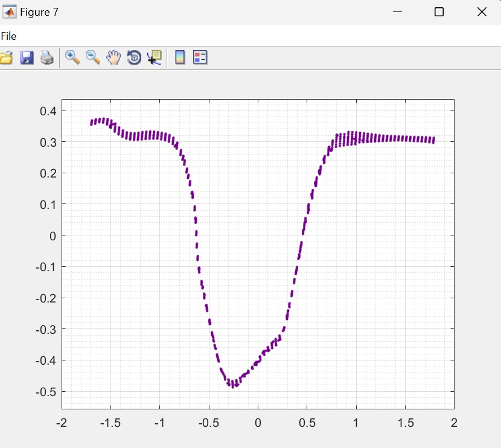Viewport: 501px width, 448px height.
Task: Click the Figure 7 title text
Action: pyautogui.click(x=39, y=12)
